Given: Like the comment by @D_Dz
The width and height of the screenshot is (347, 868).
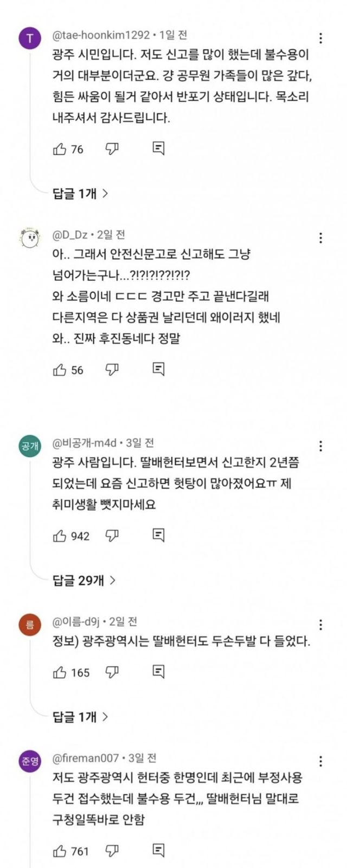Looking at the screenshot, I should coord(60,370).
